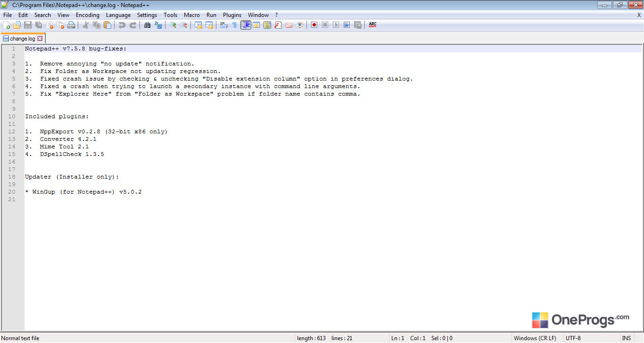Click the macro Playback icon

coord(336,25)
